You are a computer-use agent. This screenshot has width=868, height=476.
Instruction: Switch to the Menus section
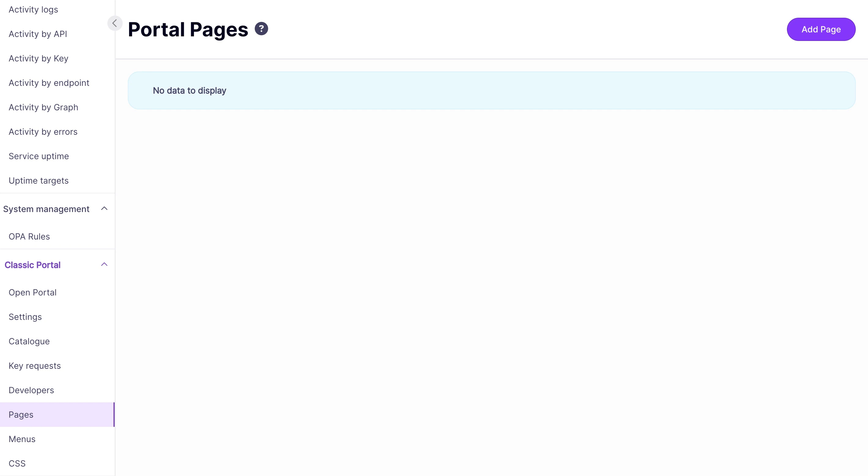(22, 439)
